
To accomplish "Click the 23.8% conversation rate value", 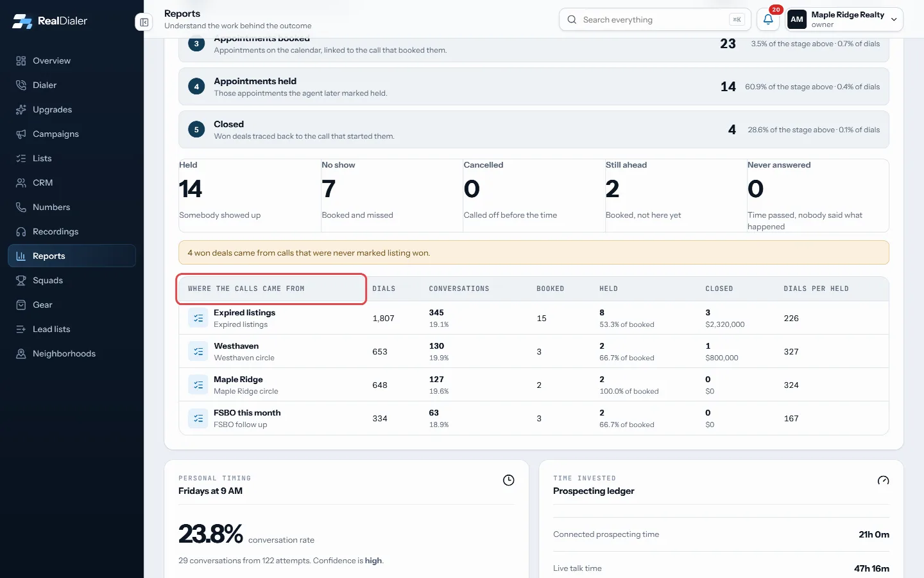I will point(210,534).
